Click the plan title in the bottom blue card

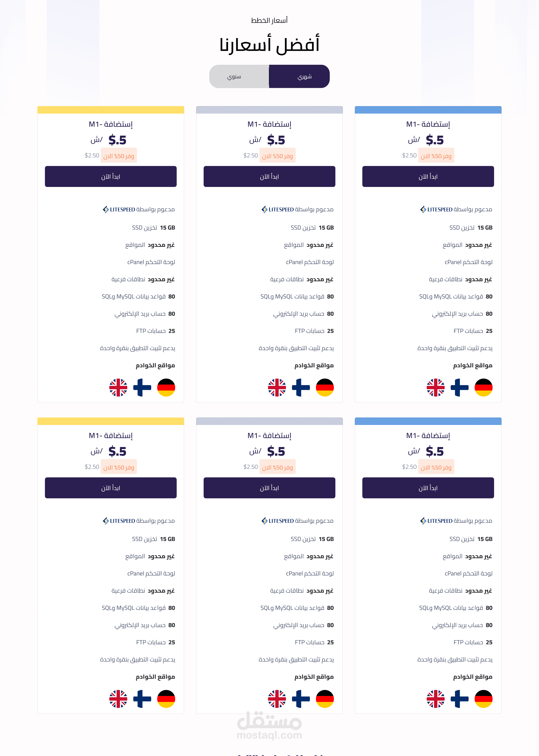[428, 435]
